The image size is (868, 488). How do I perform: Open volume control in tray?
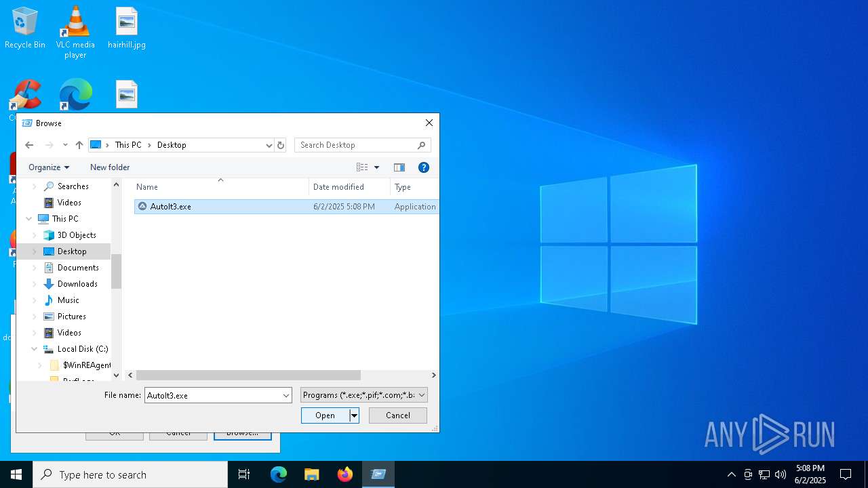point(781,474)
